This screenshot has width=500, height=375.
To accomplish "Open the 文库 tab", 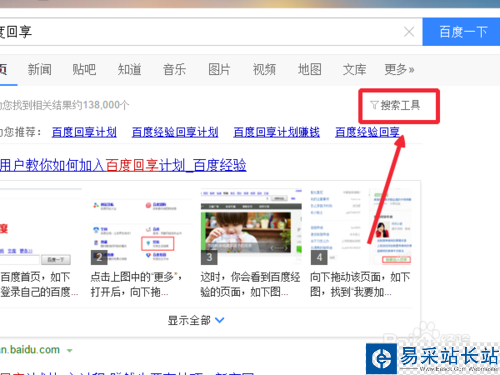I will click(x=354, y=70).
